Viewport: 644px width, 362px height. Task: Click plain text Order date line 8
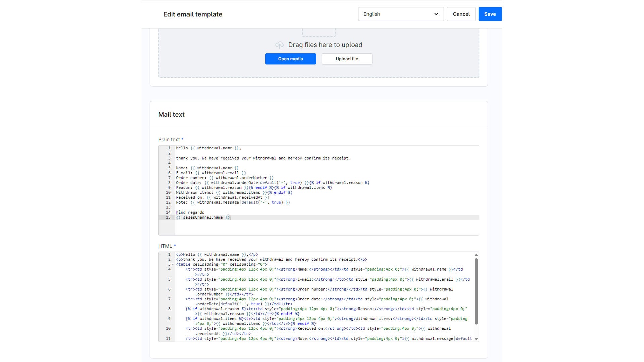pos(273,183)
